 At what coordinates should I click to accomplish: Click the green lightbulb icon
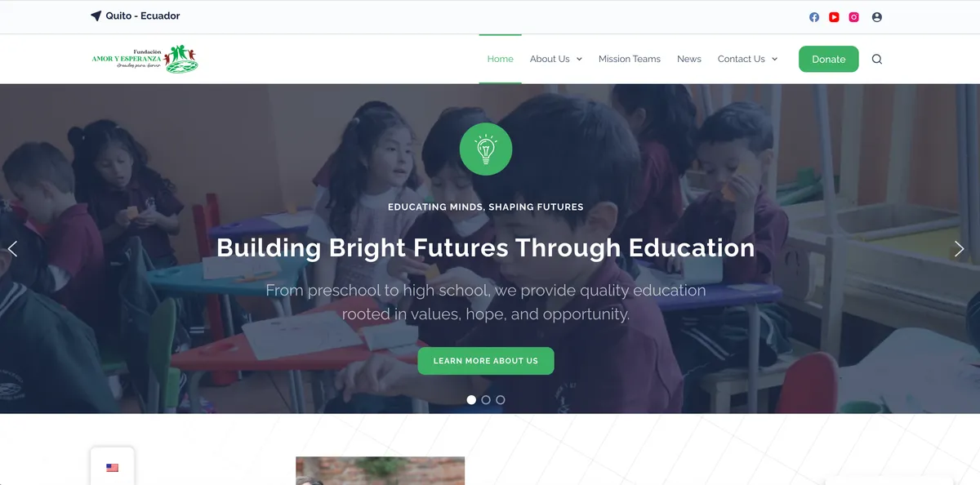pyautogui.click(x=486, y=149)
